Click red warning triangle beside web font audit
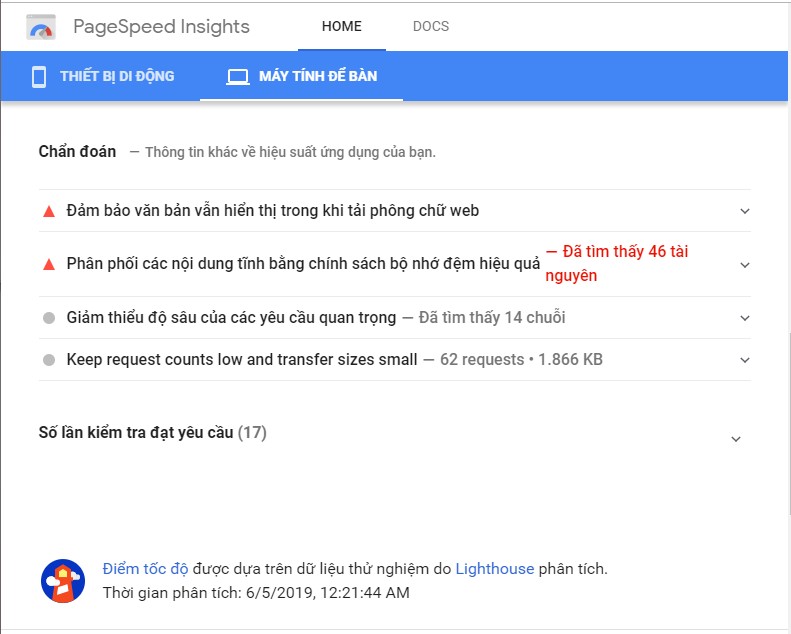Image resolution: width=791 pixels, height=634 pixels. point(49,211)
